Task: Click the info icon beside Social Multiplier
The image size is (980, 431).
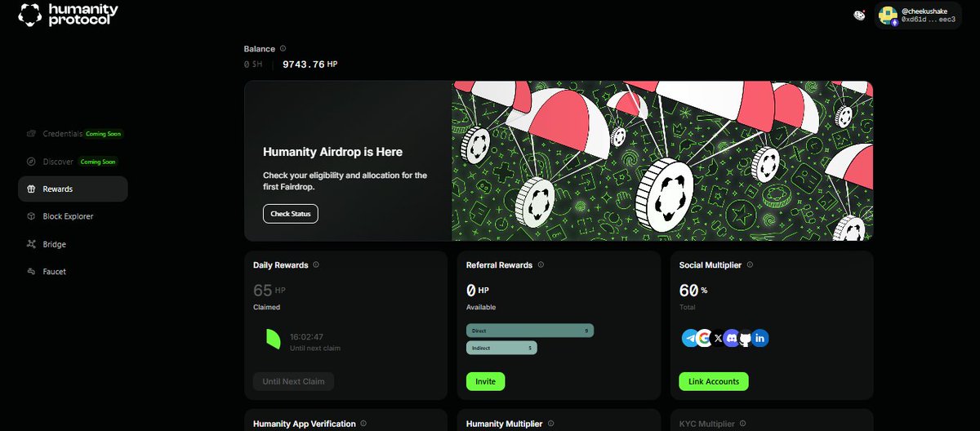Action: point(750,264)
